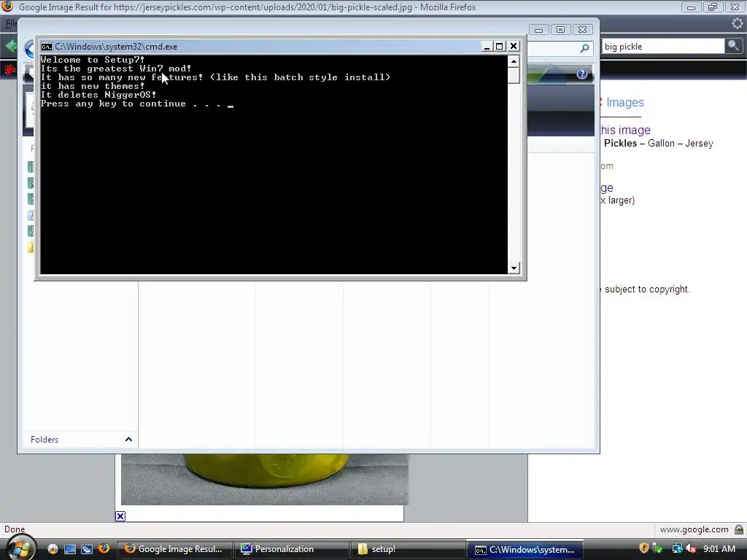Click the pickle jar image in Firefox
The width and height of the screenshot is (747, 560).
tap(265, 479)
